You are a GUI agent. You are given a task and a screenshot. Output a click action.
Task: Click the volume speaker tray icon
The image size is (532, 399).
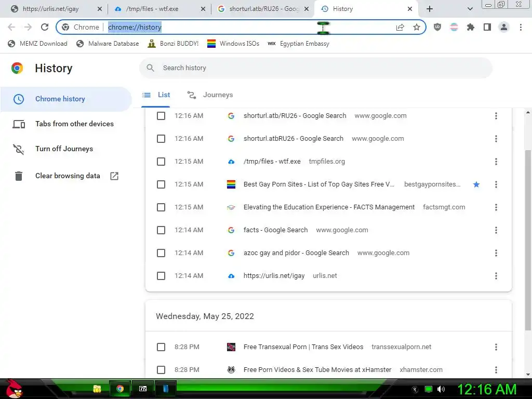[441, 389]
